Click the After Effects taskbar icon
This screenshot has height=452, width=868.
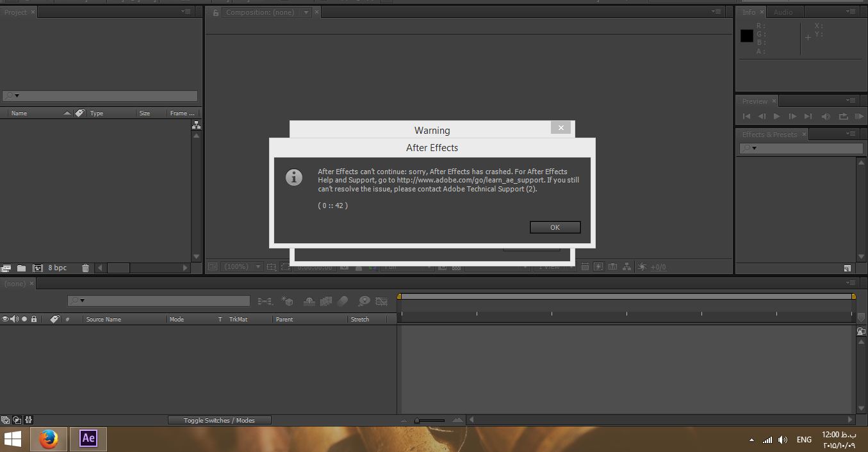88,439
